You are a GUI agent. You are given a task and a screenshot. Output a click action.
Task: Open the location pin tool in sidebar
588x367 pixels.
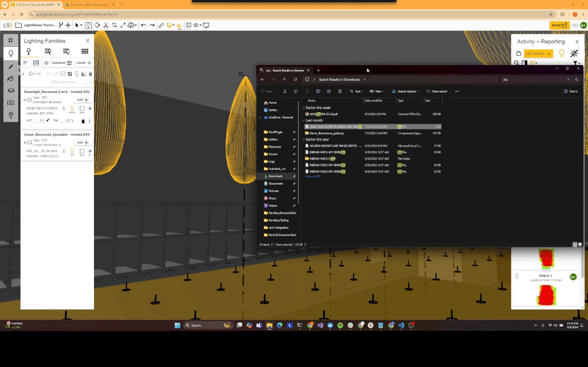tap(10, 115)
